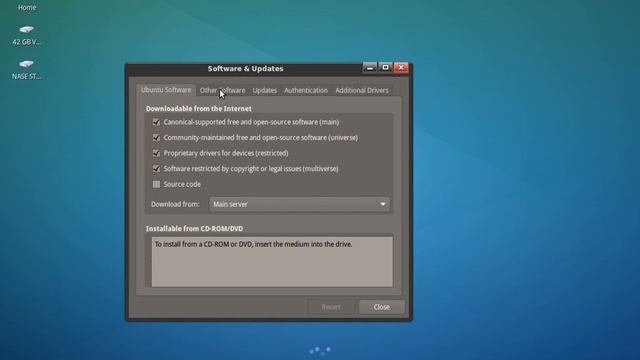
Task: Open the Additional Drivers tab
Action: click(x=362, y=90)
